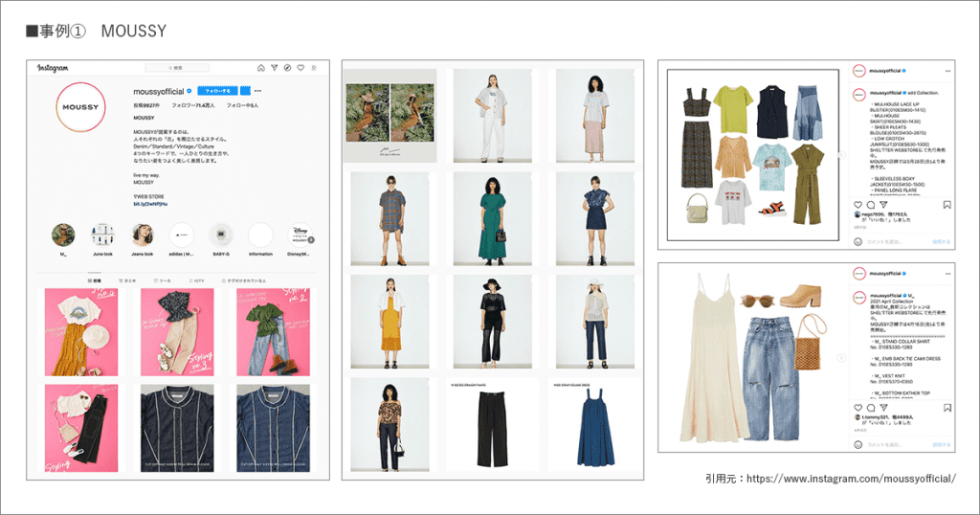The image size is (980, 515).
Task: Open the June look story highlight
Action: (102, 235)
